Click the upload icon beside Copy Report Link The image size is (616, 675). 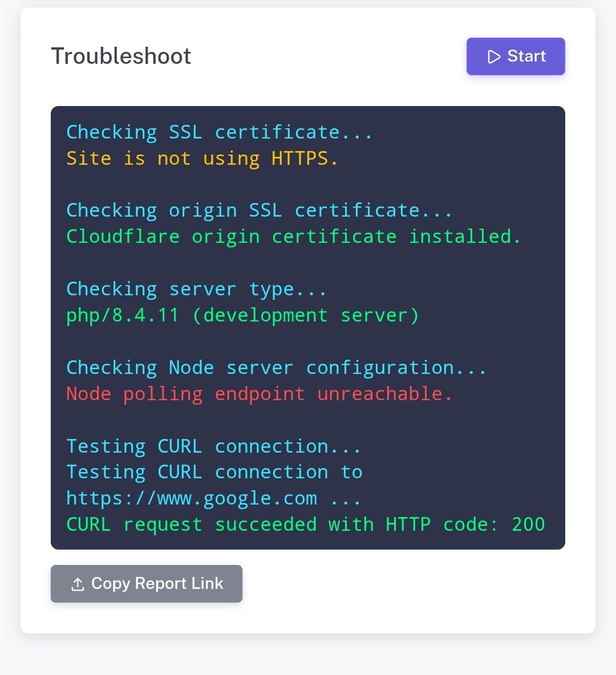click(78, 584)
